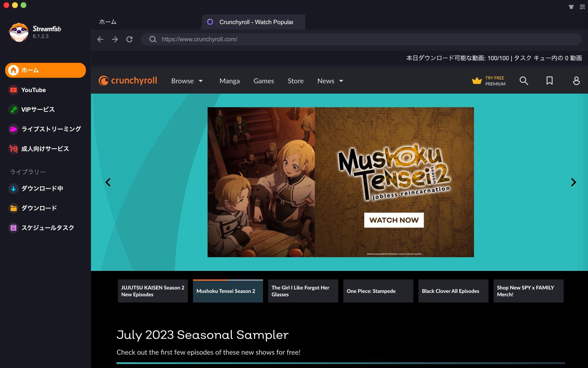Select One Piece: Stampede carousel tile

point(378,291)
